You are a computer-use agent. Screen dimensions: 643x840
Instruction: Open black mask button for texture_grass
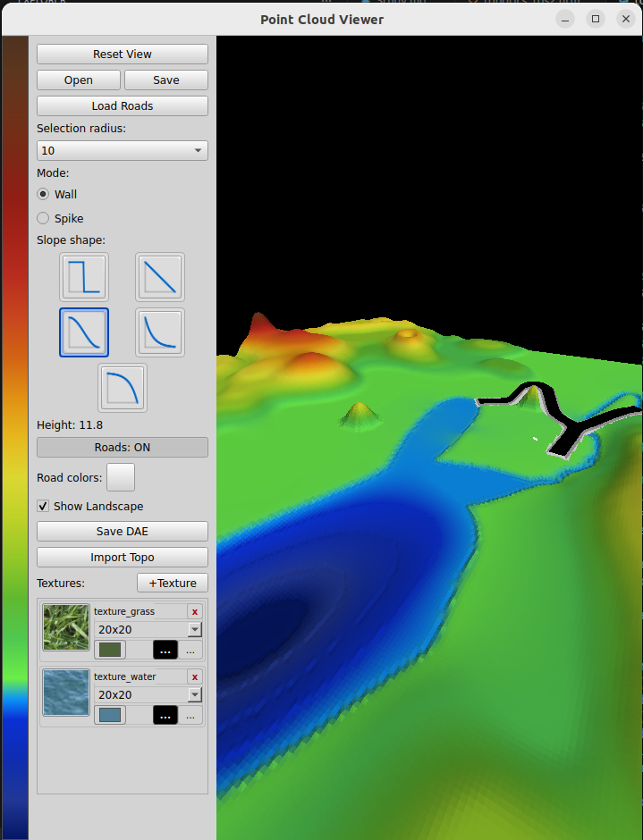[165, 651]
